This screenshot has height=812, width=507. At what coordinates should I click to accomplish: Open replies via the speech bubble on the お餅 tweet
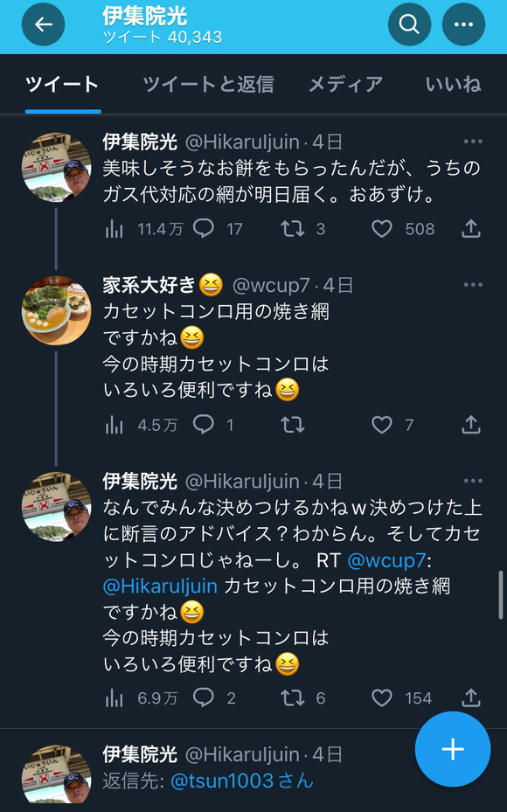(x=204, y=229)
